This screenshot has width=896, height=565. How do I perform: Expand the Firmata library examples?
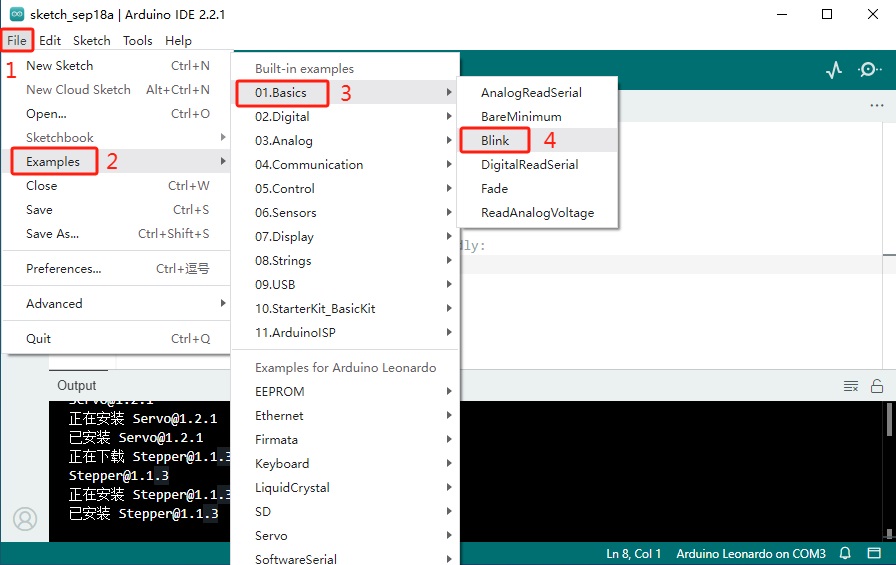pyautogui.click(x=345, y=439)
